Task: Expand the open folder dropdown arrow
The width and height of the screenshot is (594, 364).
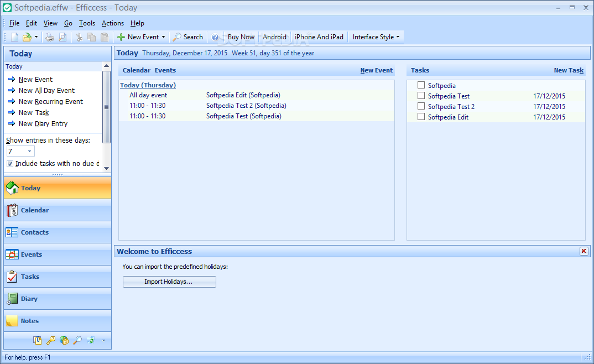Action: pyautogui.click(x=36, y=37)
